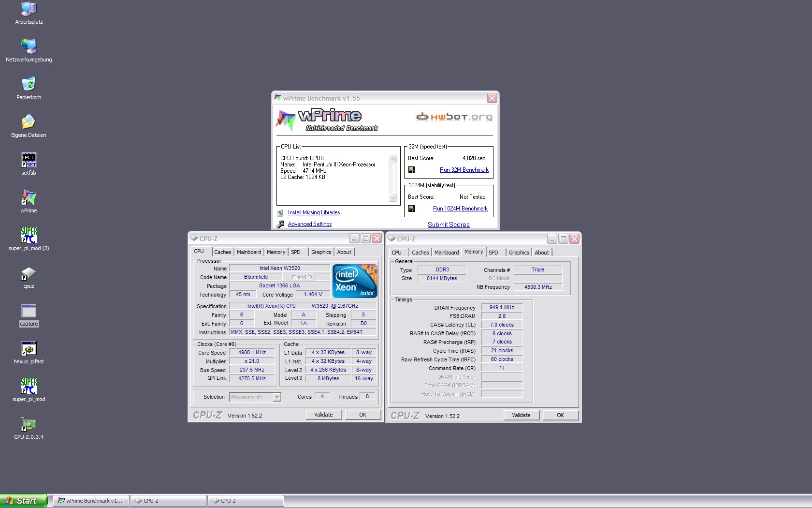Screen dimensions: 812x508
Task: Open the Advanced Settings link
Action: 310,224
